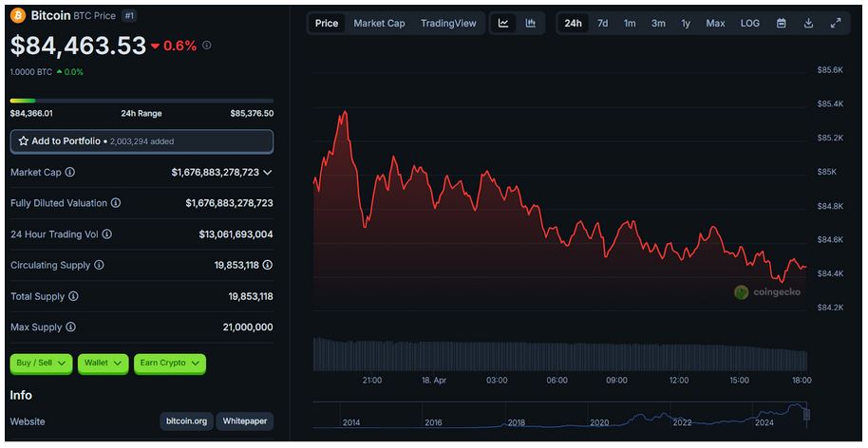Switch to the line chart view icon

click(x=503, y=23)
